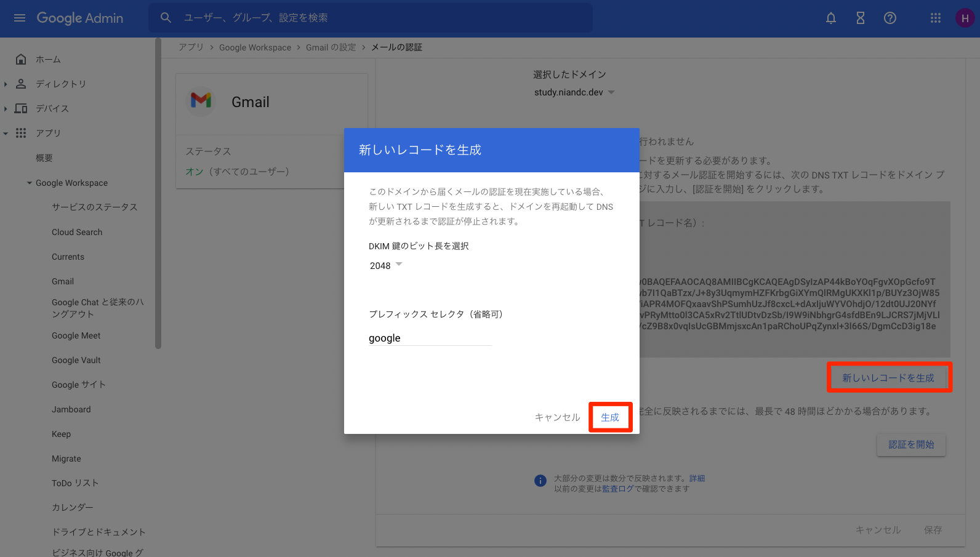Open the Google apps grid
Screen dimensions: 980x557
pos(936,18)
